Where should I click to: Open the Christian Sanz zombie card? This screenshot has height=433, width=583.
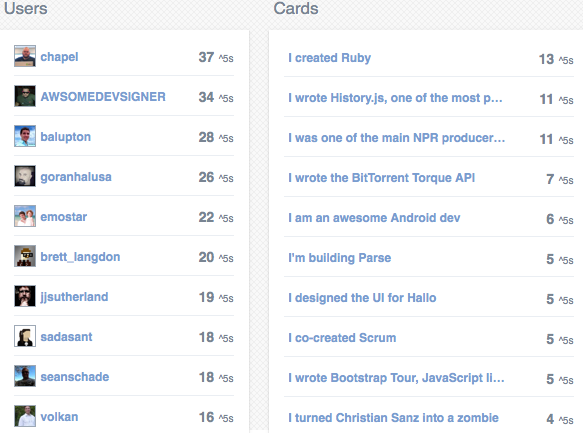[x=393, y=418]
